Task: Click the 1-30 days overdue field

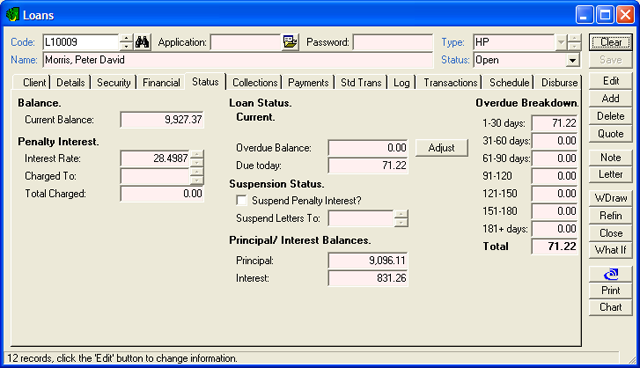Action: coord(555,123)
